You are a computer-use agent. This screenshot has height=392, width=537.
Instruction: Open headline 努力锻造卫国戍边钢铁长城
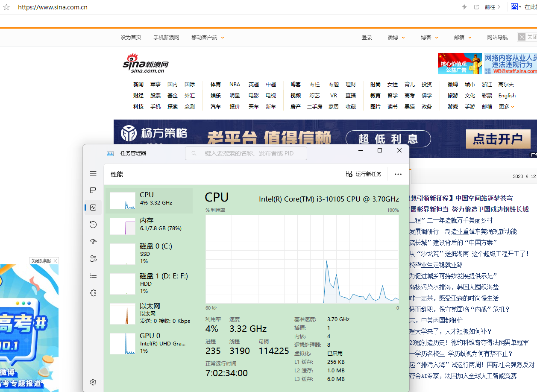pyautogui.click(x=490, y=209)
